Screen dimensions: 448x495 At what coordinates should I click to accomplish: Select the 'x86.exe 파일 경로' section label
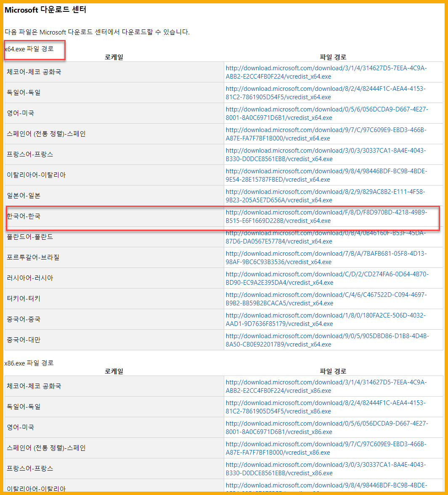click(29, 363)
